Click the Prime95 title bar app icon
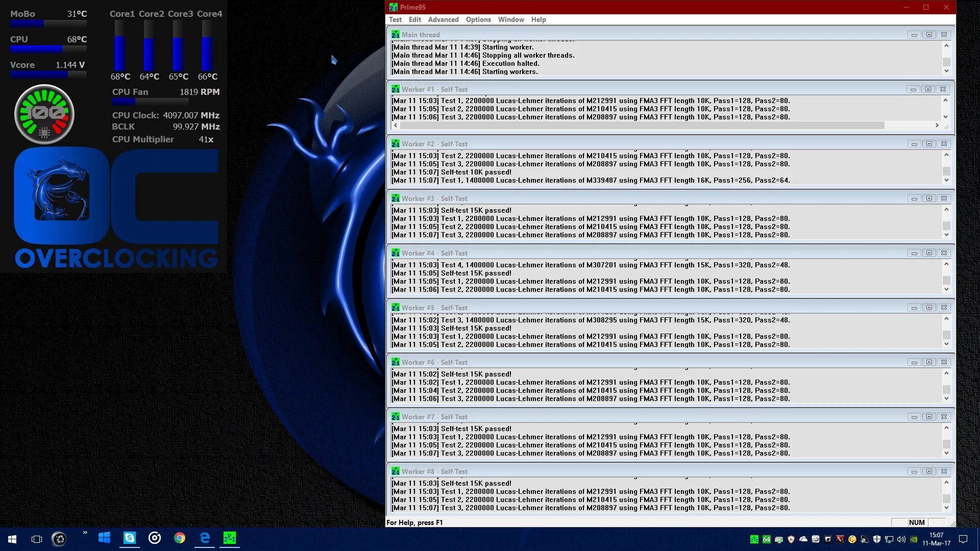This screenshot has height=551, width=980. (393, 7)
